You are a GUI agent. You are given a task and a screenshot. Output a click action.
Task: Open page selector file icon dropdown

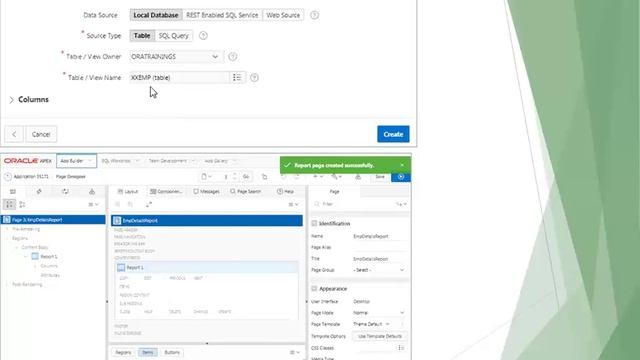click(x=206, y=177)
